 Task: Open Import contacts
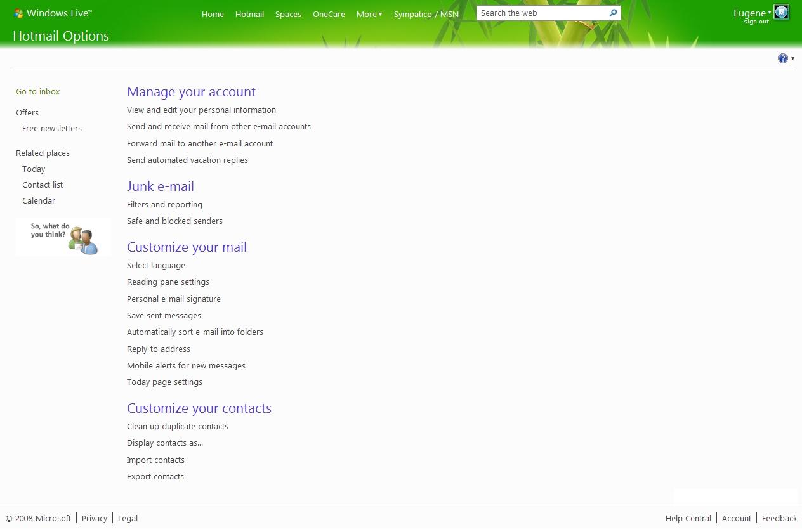tap(155, 460)
